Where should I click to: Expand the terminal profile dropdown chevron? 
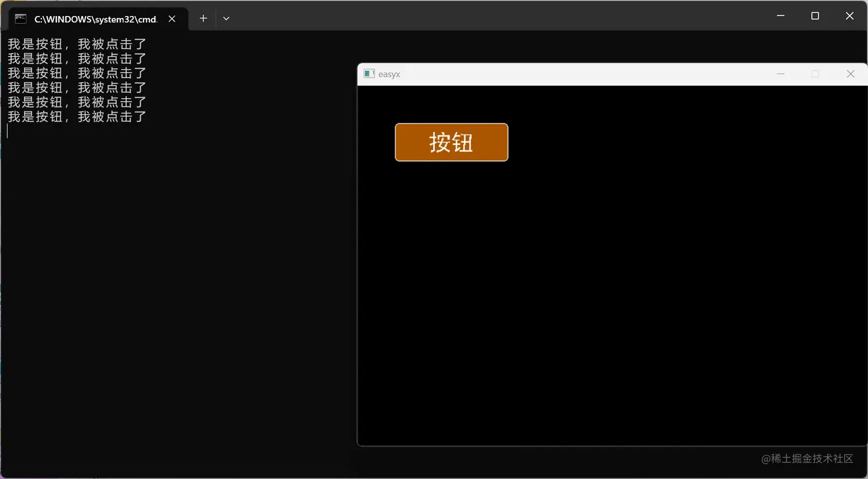click(x=226, y=18)
